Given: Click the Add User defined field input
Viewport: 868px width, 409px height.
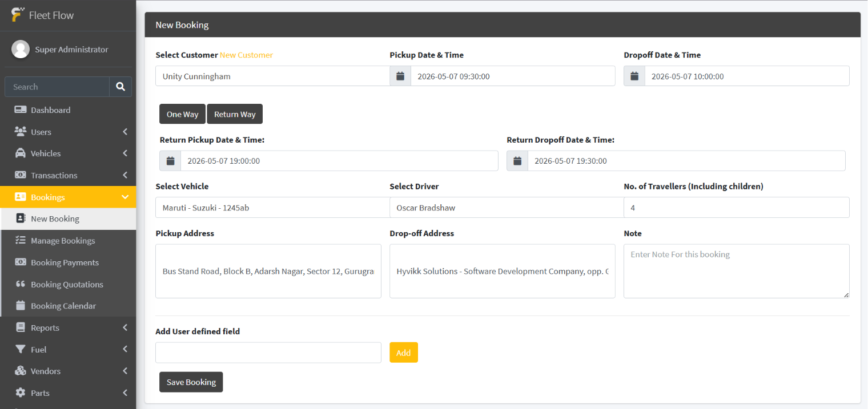Looking at the screenshot, I should (268, 353).
